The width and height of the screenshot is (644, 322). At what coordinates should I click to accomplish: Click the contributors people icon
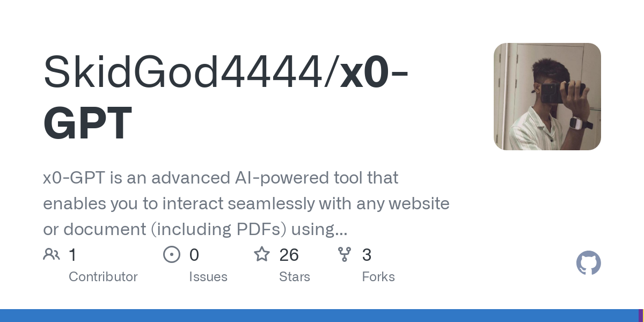click(x=52, y=254)
